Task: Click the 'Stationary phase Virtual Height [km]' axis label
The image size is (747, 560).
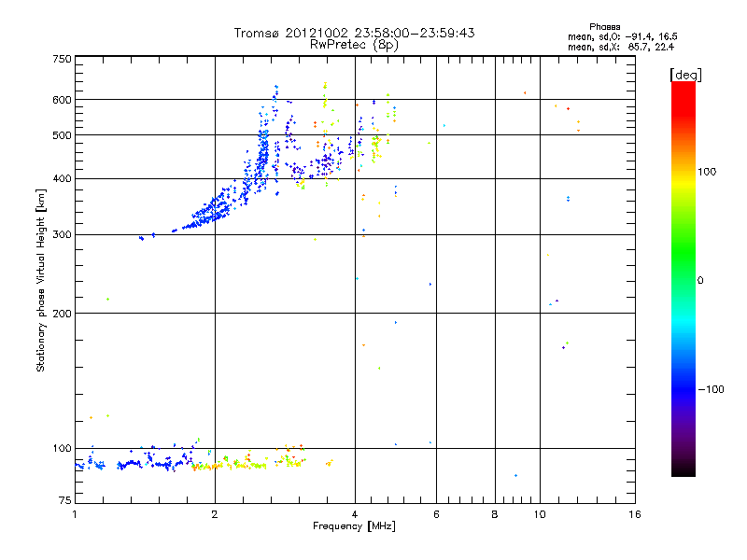Action: [x=41, y=280]
